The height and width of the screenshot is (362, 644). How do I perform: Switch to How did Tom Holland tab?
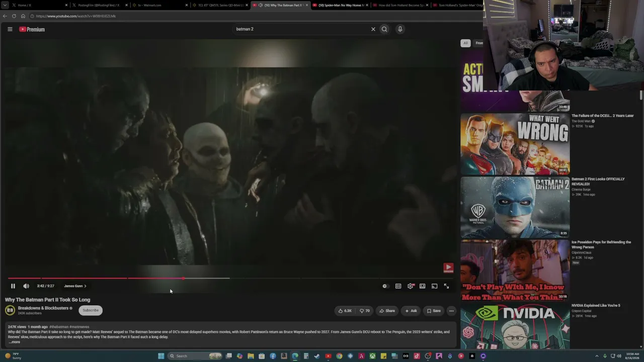click(401, 5)
